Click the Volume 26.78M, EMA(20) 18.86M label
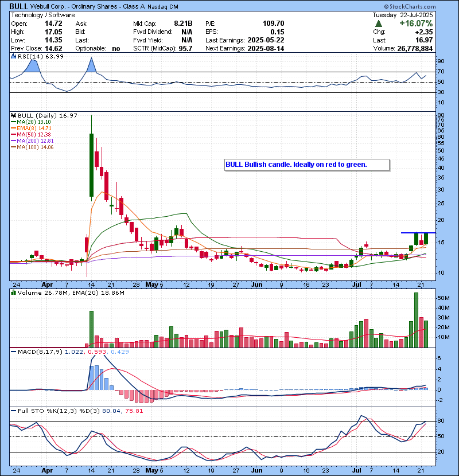This screenshot has width=459, height=476. coord(71,292)
